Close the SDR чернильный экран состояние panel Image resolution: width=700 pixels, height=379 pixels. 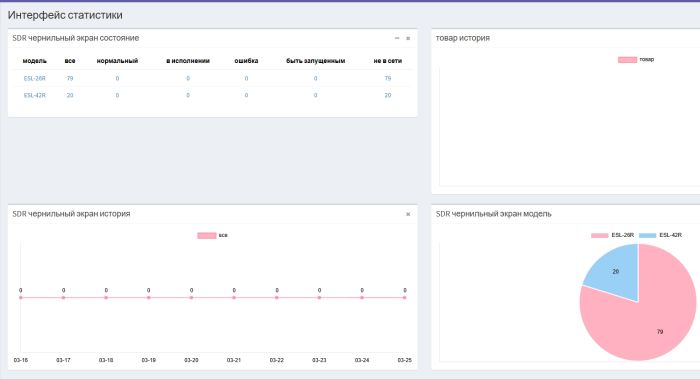coord(408,38)
